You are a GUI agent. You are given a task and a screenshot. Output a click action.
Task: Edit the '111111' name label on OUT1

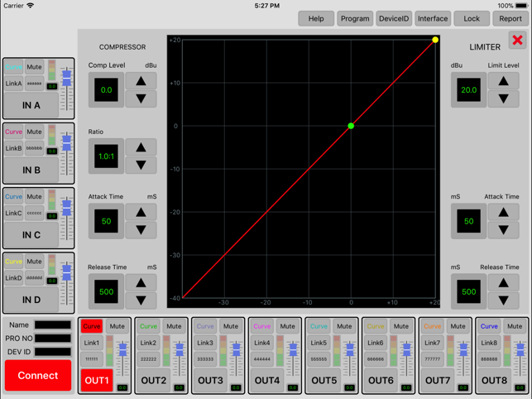(92, 359)
